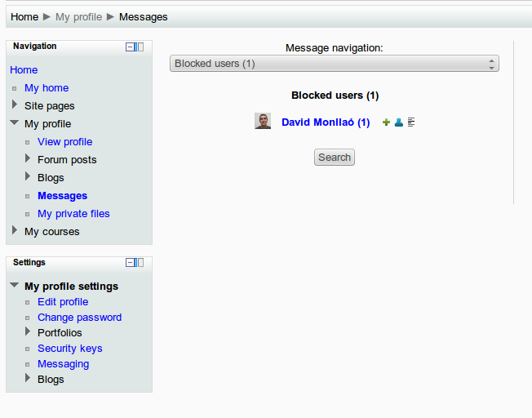Click the Navigation block title

click(34, 47)
